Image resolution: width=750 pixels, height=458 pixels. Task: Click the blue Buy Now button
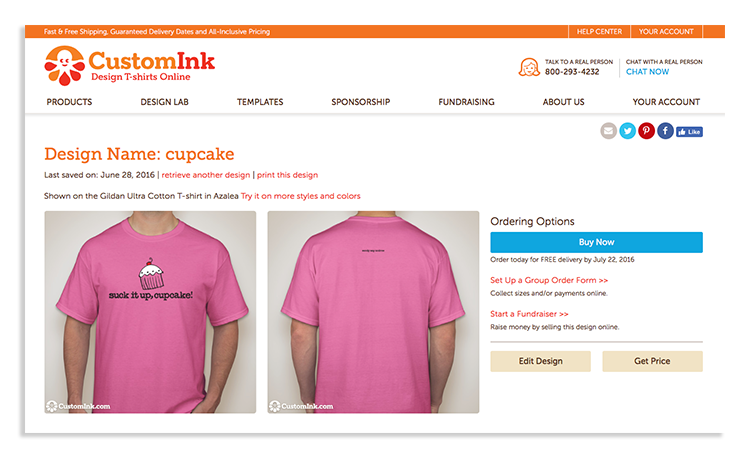click(596, 242)
